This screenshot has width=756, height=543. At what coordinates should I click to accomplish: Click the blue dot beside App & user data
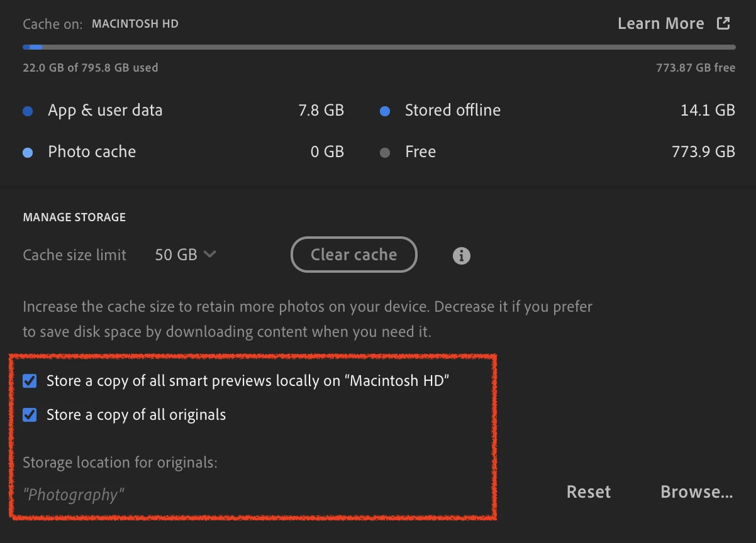click(x=28, y=110)
